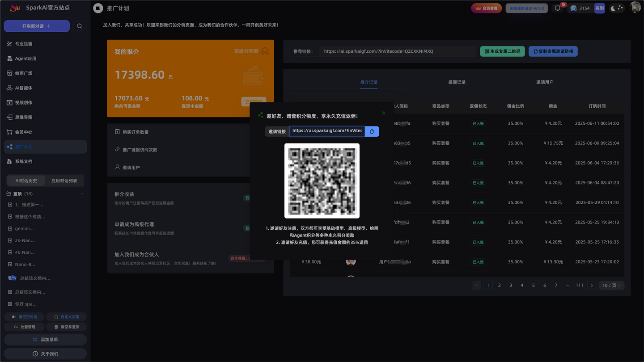Click the 清空空对话 button

[24, 317]
